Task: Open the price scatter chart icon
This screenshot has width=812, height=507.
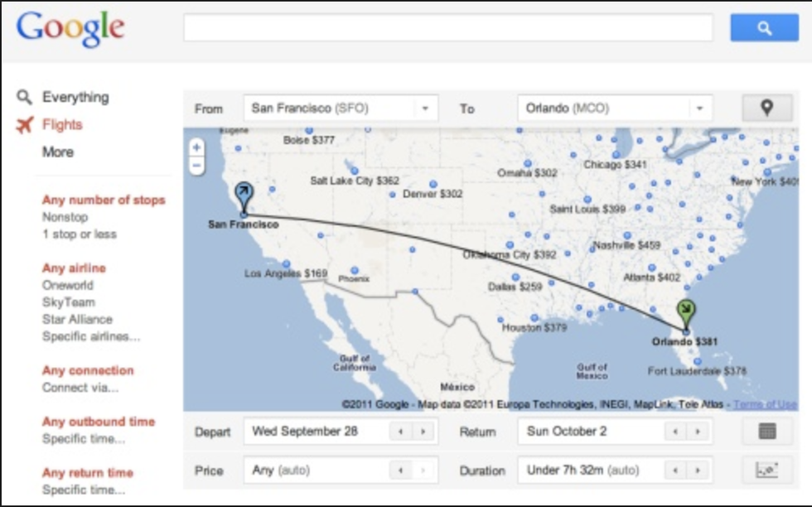Action: (766, 471)
